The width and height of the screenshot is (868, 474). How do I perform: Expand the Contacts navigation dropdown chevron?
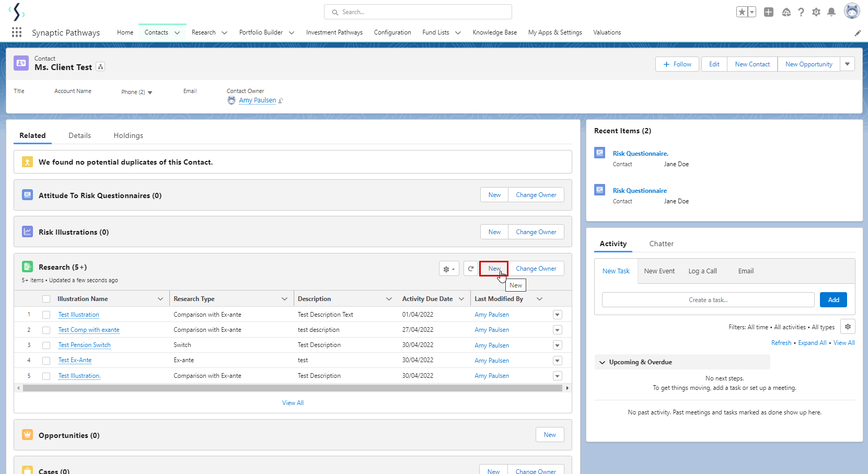177,32
